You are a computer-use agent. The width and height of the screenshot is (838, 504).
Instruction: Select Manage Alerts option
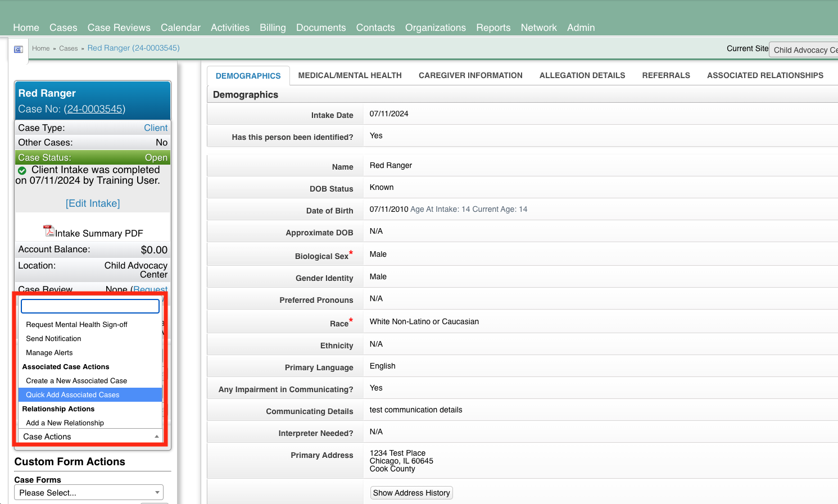(90, 353)
